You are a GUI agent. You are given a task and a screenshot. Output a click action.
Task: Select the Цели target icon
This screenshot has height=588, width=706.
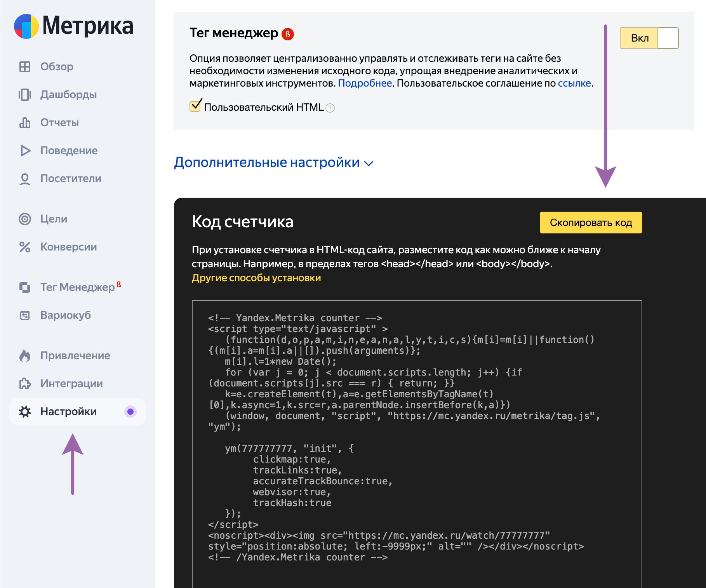[25, 219]
